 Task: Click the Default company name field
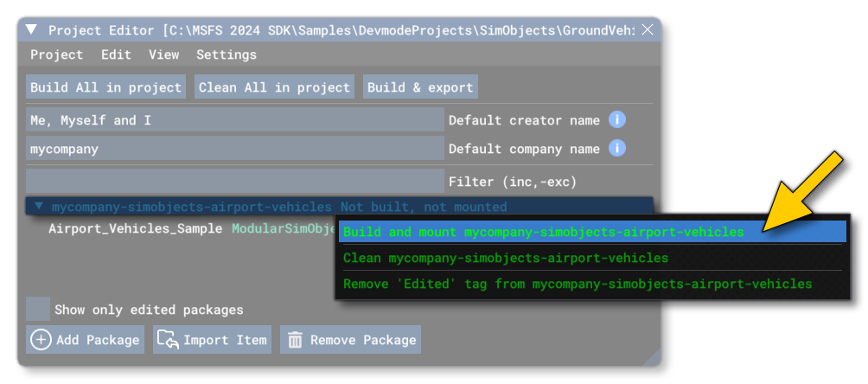[235, 149]
